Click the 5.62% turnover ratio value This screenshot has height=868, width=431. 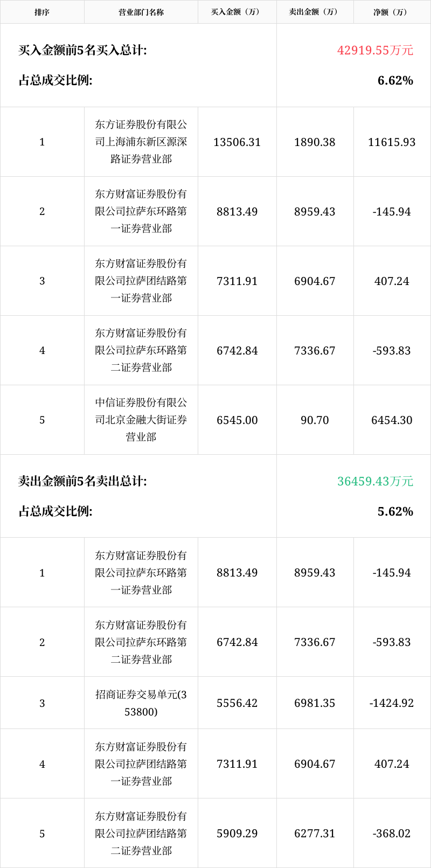click(395, 511)
